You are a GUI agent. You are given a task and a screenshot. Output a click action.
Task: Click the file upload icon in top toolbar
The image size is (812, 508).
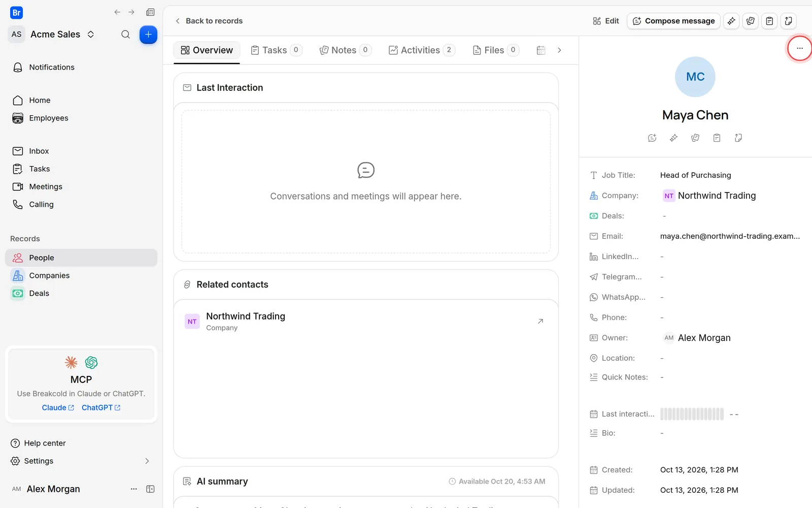point(789,21)
